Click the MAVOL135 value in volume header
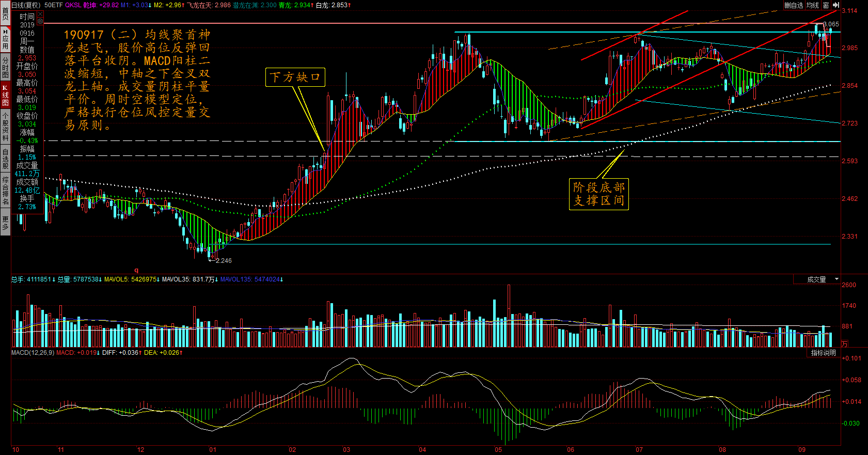 coord(251,279)
